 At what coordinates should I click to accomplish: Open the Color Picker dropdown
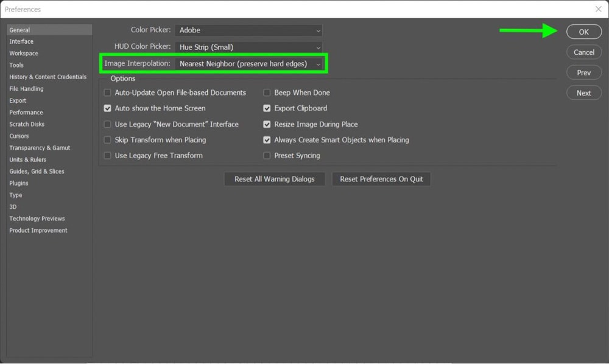[248, 30]
